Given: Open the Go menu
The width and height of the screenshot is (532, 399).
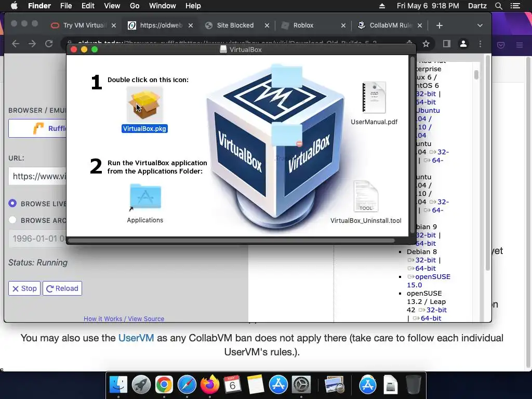Looking at the screenshot, I should [135, 6].
